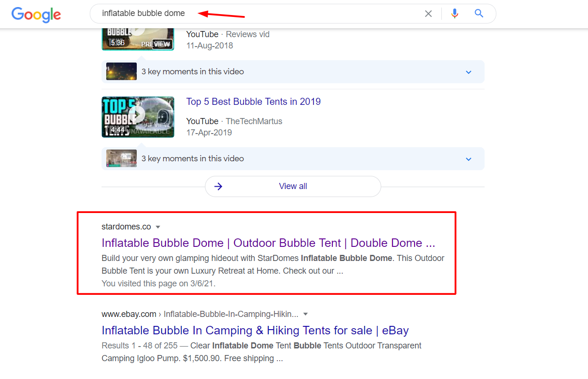Open dropdown arrow next to stardomes.co
588x379 pixels.
click(158, 227)
